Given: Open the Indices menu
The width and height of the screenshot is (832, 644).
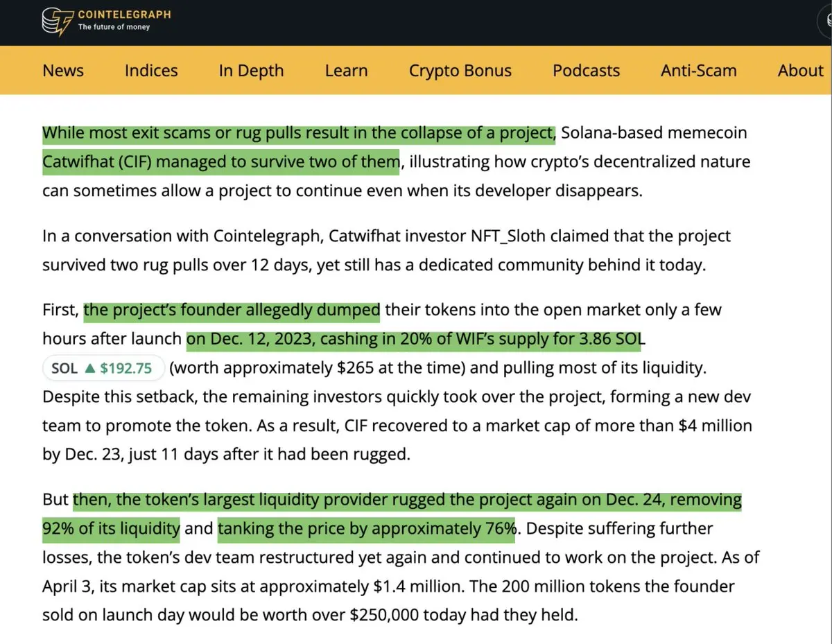Looking at the screenshot, I should tap(151, 71).
